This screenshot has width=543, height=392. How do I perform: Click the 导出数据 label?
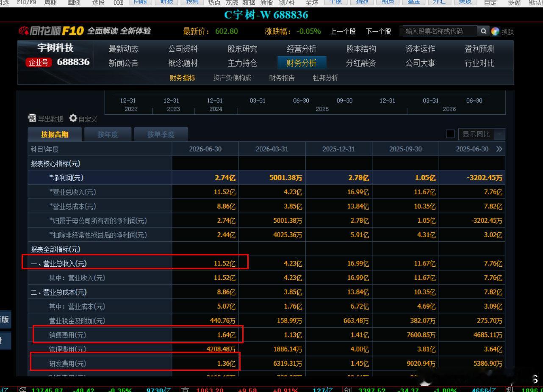(51, 119)
